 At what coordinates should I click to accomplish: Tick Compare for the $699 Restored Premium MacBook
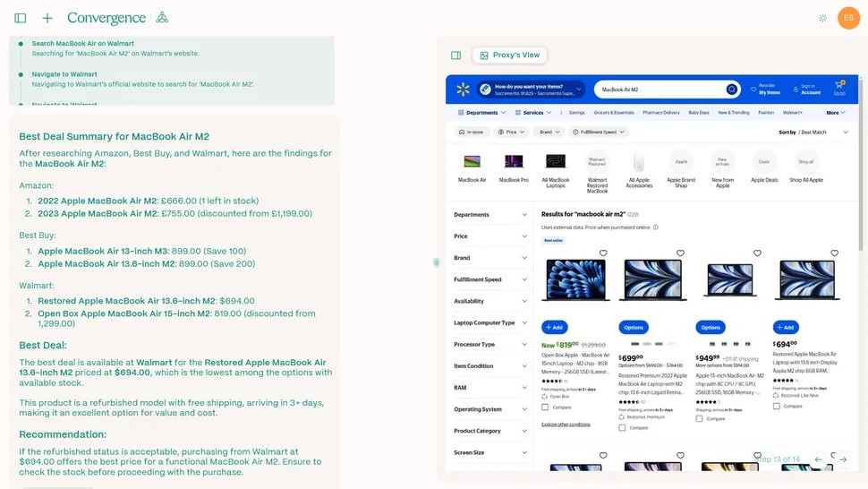(x=622, y=427)
